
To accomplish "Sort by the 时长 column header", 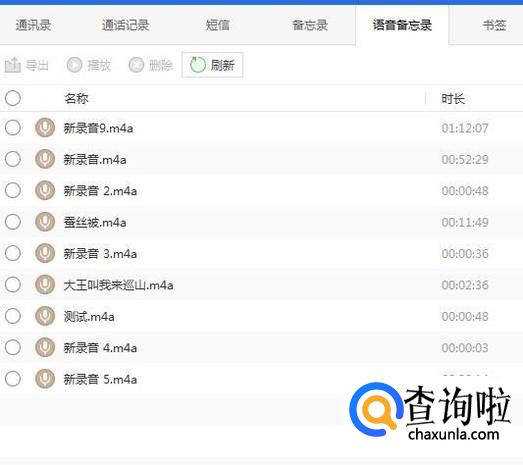I will (x=453, y=99).
